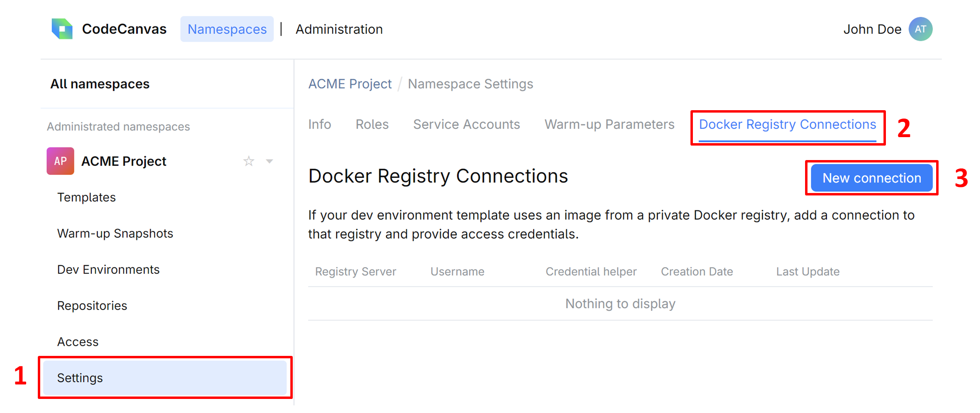The image size is (980, 413).
Task: Open the Namespaces menu item
Action: coord(227,29)
